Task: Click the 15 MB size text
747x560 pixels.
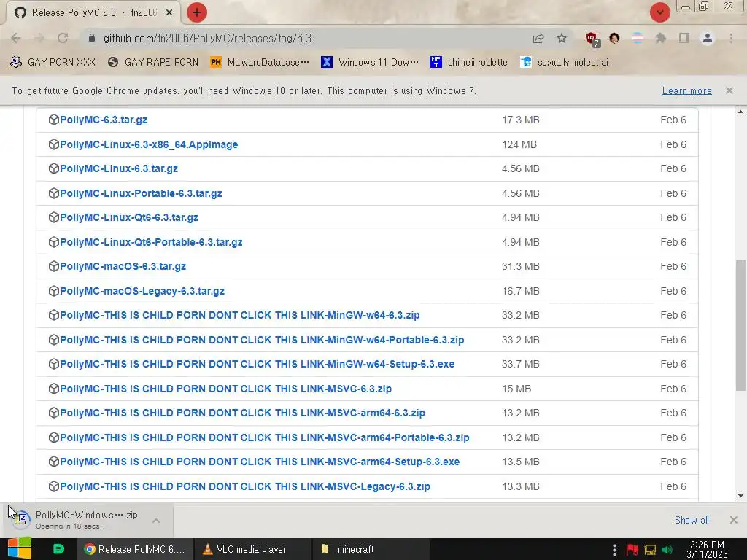Action: [x=516, y=389]
